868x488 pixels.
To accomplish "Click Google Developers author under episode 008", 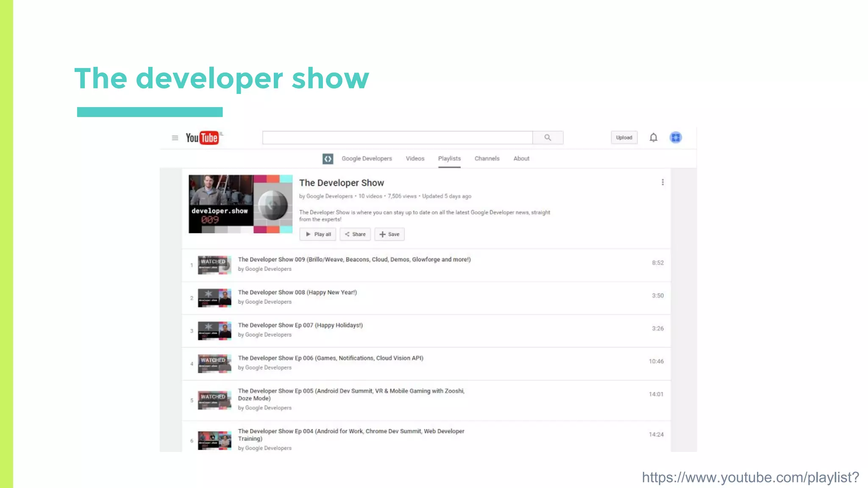I will coord(268,302).
